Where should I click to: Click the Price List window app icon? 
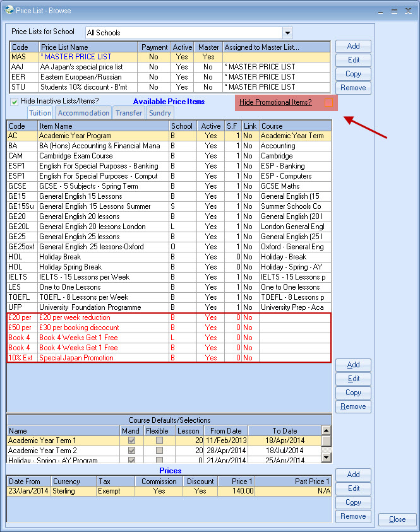pos(8,10)
